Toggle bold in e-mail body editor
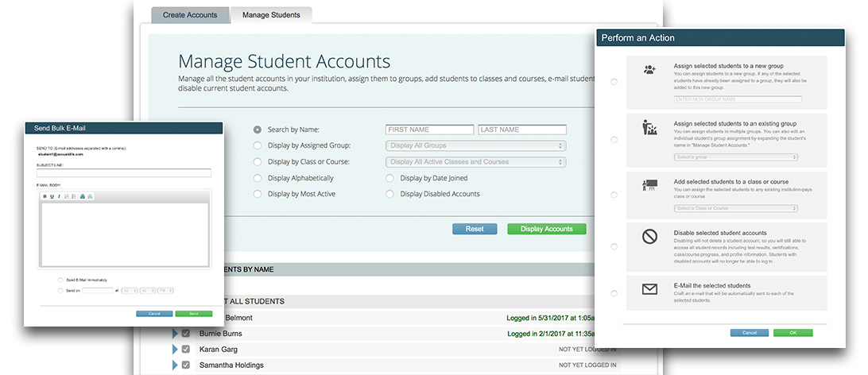The height and width of the screenshot is (375, 868). 45,196
